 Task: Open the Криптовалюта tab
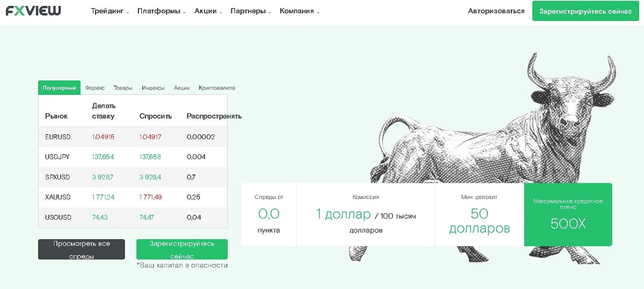click(217, 88)
